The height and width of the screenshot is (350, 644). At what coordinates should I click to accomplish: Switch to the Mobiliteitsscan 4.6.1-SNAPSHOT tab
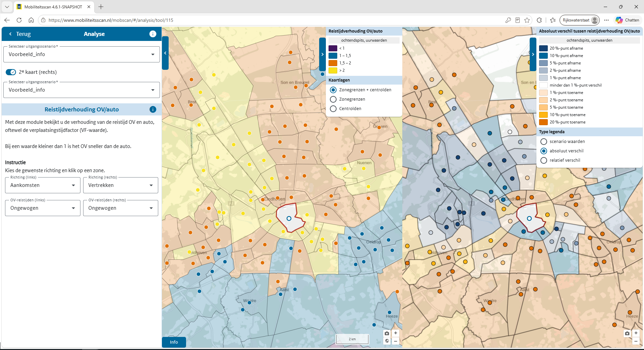coord(53,7)
